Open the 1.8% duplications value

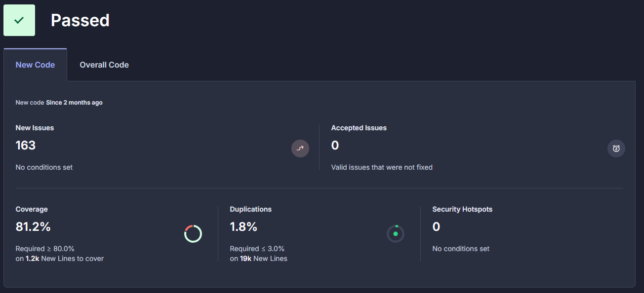click(243, 227)
